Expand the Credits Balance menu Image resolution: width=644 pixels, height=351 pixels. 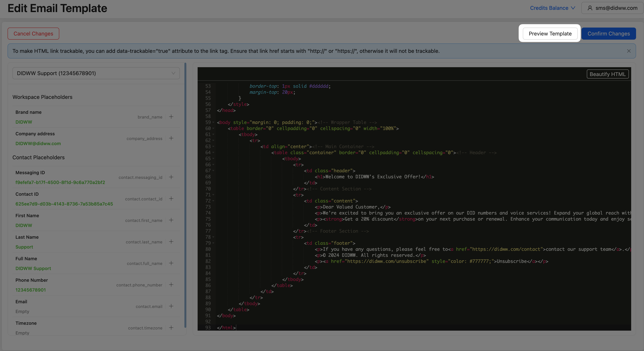tap(552, 8)
